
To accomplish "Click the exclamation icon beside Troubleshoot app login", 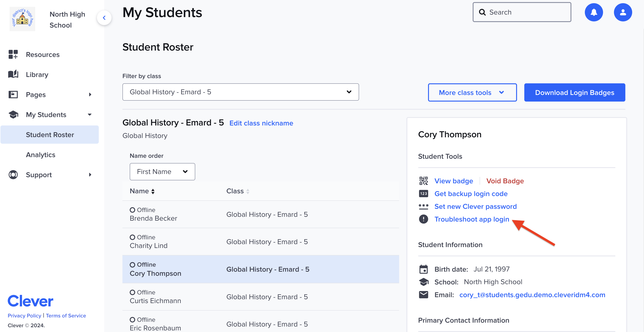I will [424, 220].
